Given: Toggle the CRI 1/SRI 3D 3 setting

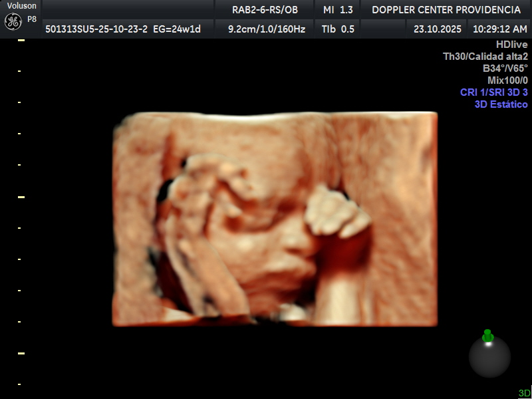Looking at the screenshot, I should [493, 92].
